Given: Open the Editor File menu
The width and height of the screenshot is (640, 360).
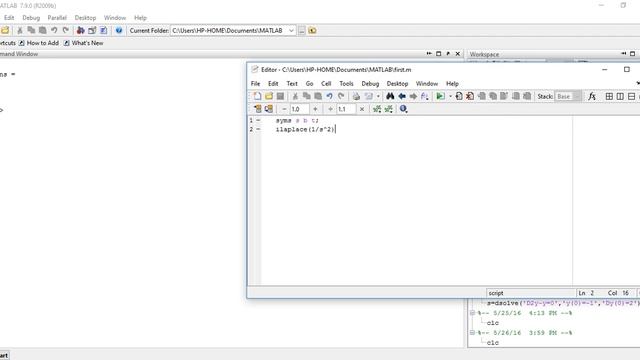Looking at the screenshot, I should (x=255, y=84).
